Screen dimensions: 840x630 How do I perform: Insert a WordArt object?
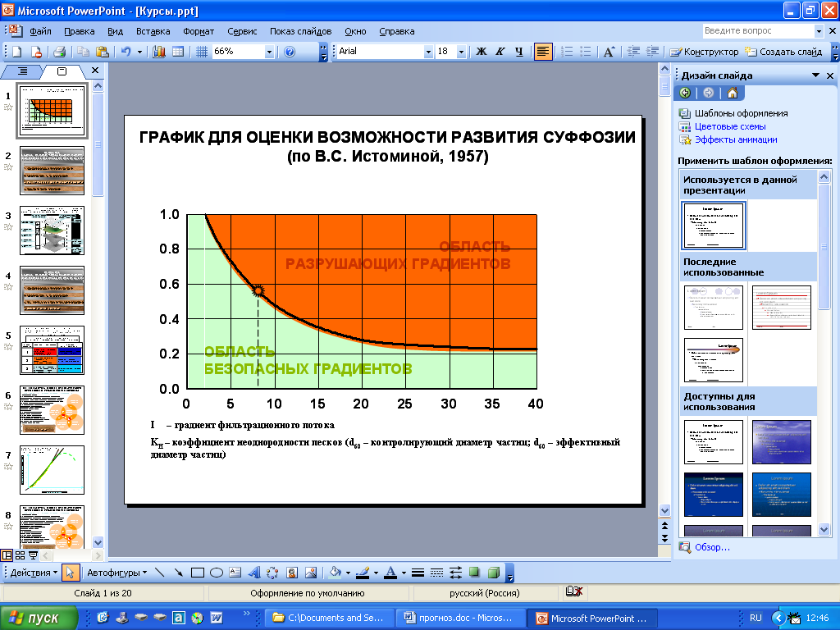click(254, 573)
